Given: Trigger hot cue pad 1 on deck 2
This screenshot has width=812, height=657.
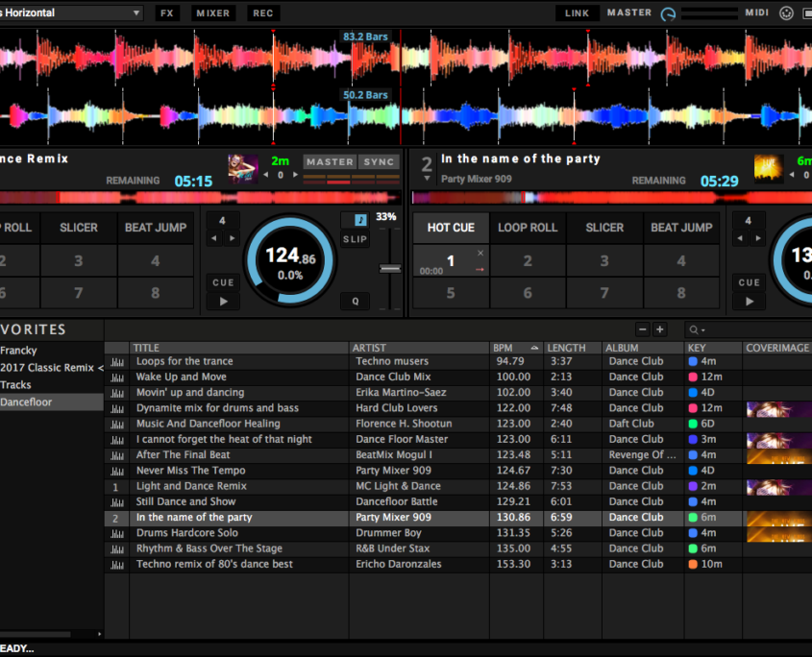Looking at the screenshot, I should point(451,260).
